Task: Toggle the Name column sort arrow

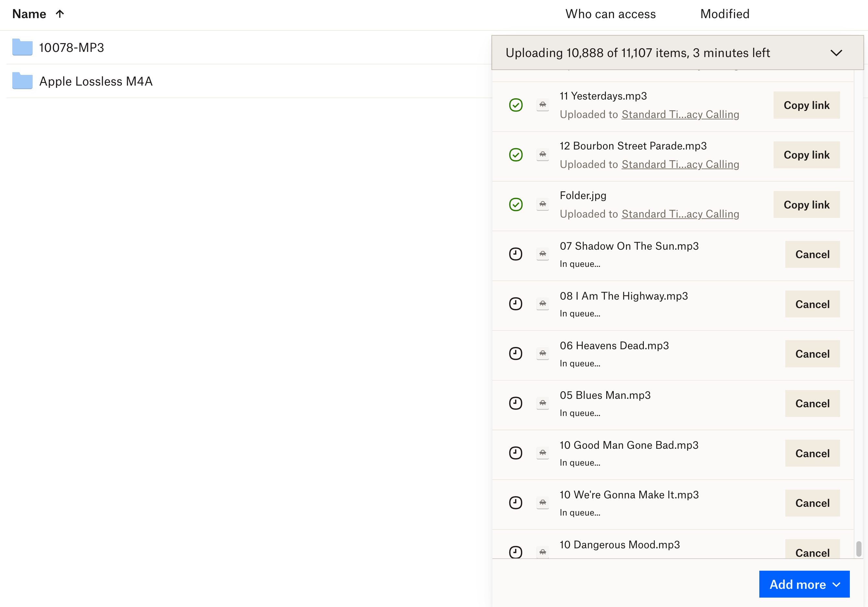Action: [60, 14]
